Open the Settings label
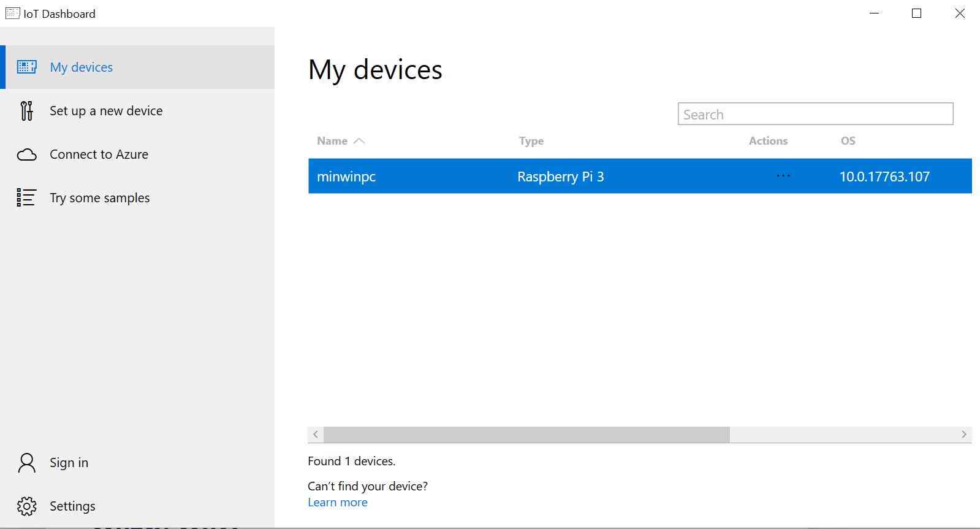This screenshot has width=980, height=529. (72, 506)
